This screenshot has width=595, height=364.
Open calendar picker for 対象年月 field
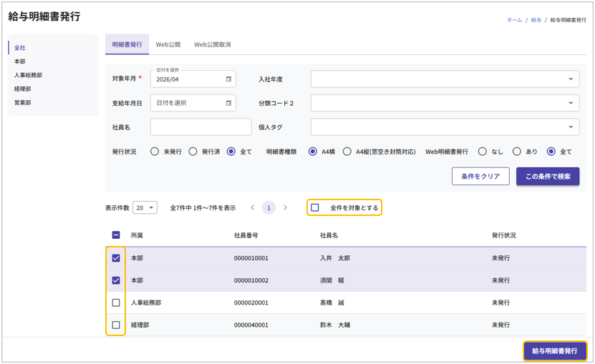pyautogui.click(x=229, y=79)
